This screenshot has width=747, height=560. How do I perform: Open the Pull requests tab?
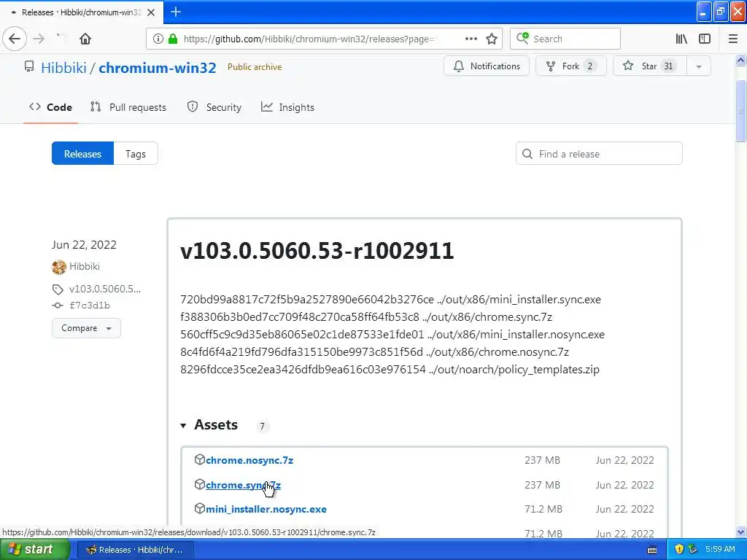click(x=128, y=107)
